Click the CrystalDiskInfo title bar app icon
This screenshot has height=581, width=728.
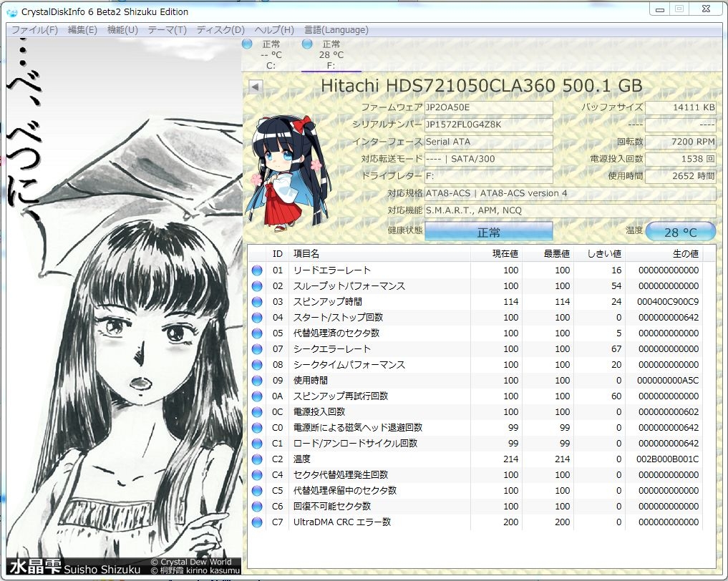[x=11, y=12]
